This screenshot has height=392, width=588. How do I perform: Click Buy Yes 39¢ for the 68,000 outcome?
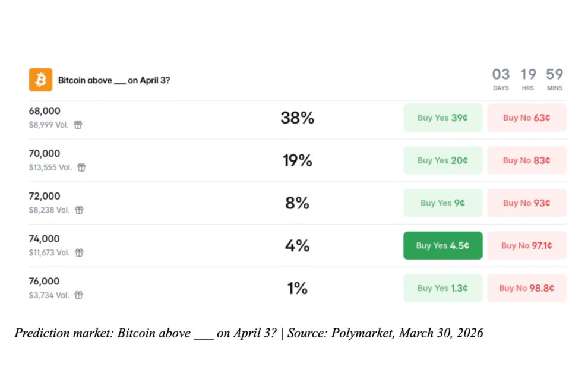(x=442, y=118)
